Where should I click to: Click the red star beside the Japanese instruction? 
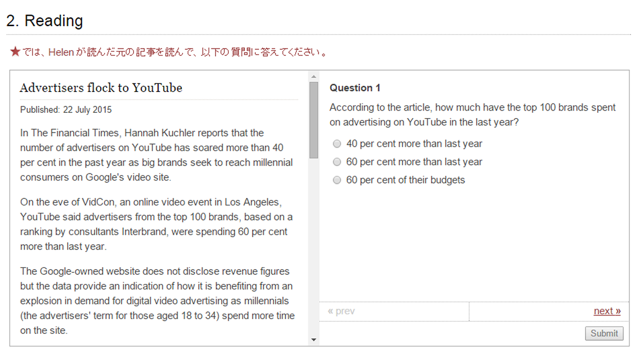(x=15, y=52)
